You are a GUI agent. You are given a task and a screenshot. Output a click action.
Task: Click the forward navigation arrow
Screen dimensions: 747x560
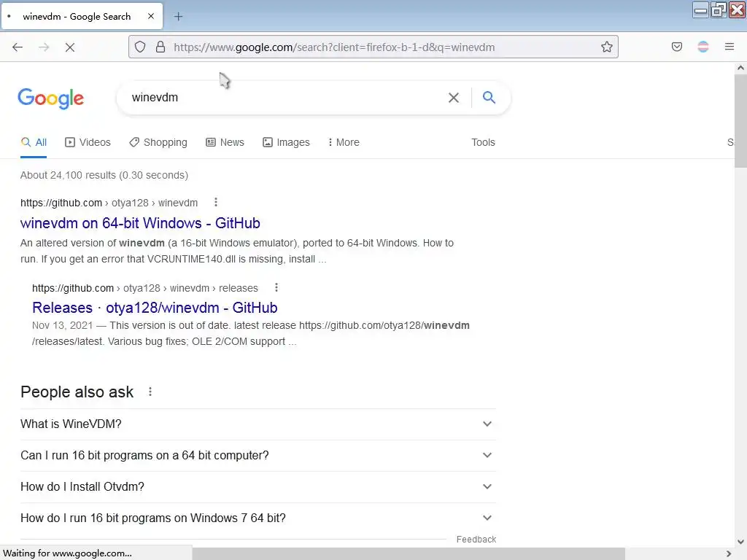pos(44,47)
